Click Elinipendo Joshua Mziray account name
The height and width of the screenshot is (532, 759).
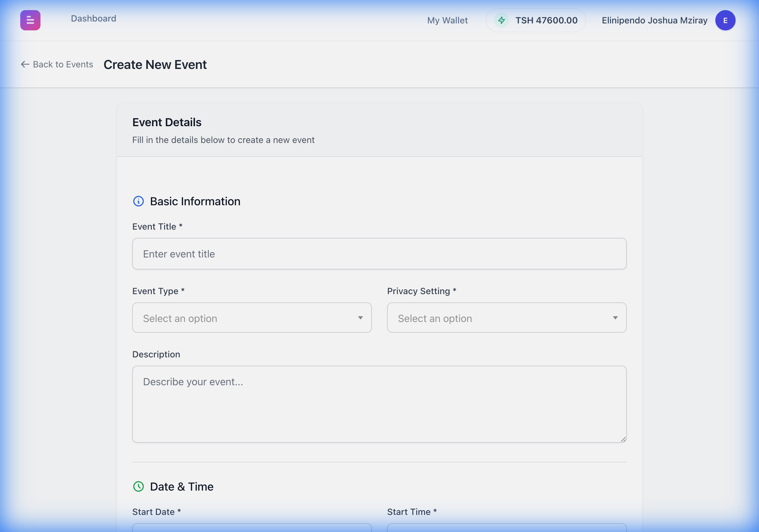click(655, 20)
